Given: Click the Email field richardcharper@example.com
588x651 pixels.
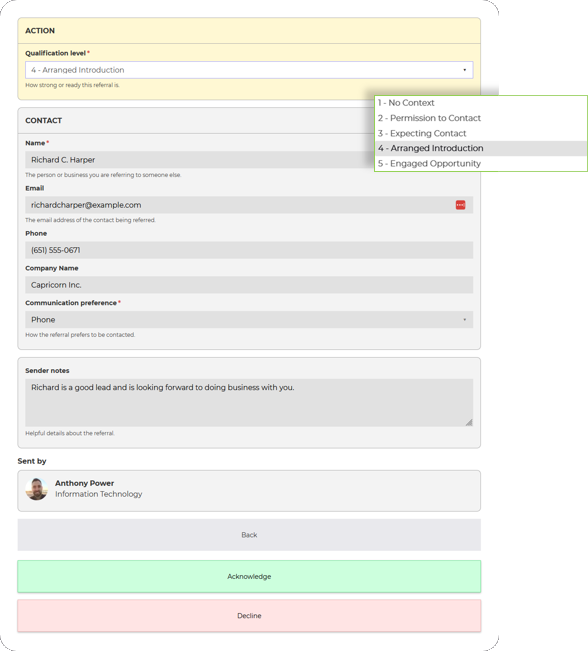Looking at the screenshot, I should coord(249,205).
